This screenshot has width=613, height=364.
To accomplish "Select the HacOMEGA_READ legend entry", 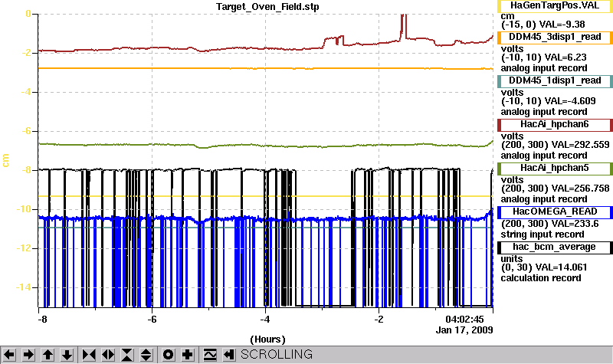I will 555,212.
